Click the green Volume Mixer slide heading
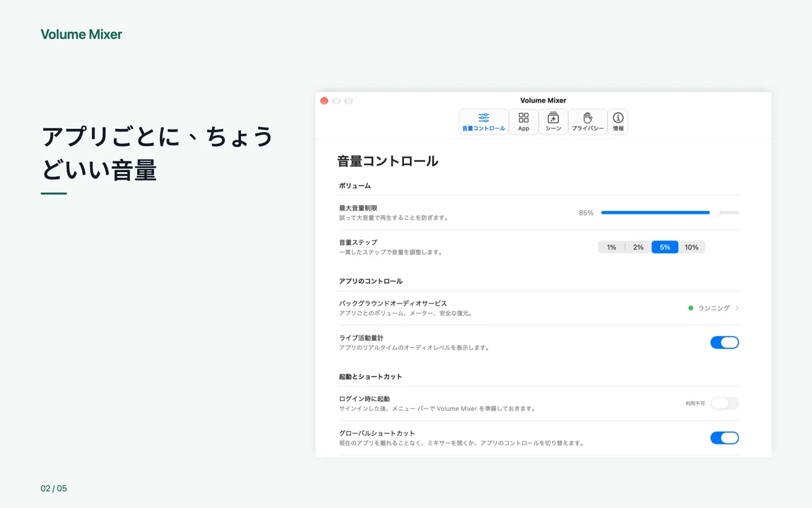 [x=81, y=34]
